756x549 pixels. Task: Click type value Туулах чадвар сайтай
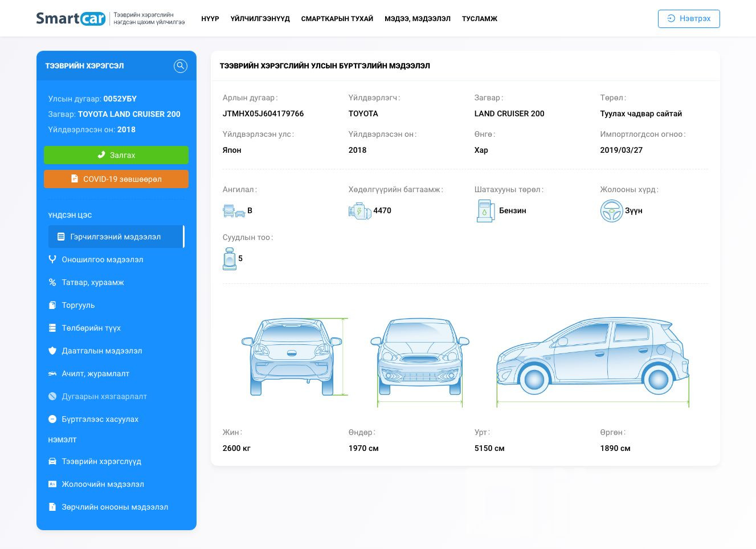(641, 113)
